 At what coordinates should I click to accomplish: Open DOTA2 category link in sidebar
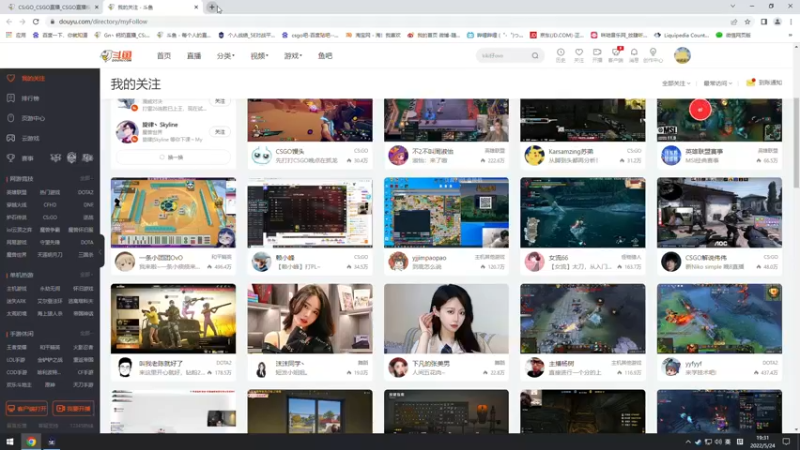[85, 192]
